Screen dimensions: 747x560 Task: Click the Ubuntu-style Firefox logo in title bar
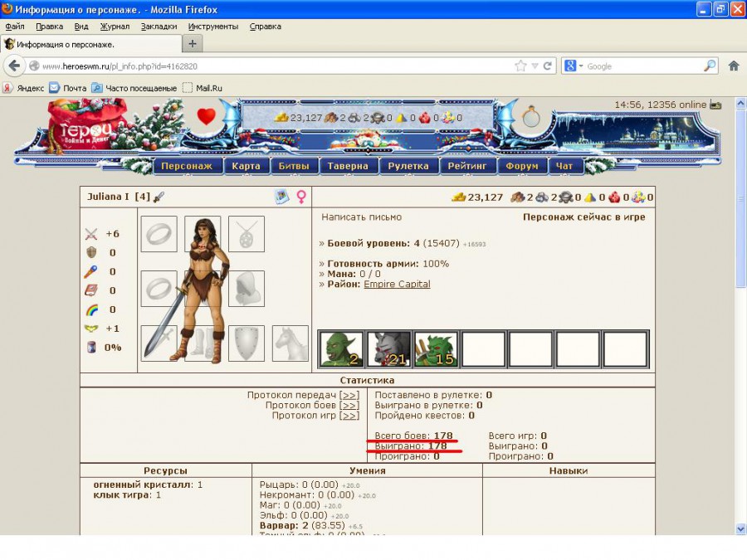(x=7, y=9)
